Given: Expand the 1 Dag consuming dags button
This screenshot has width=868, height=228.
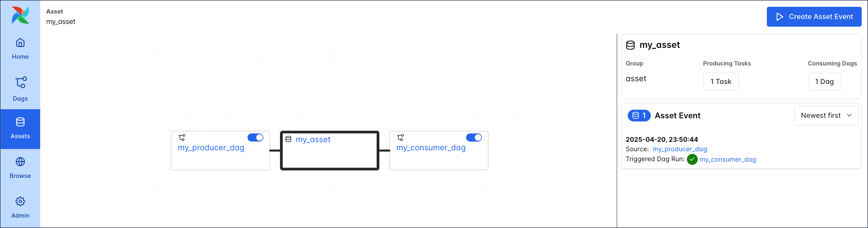Looking at the screenshot, I should [824, 82].
